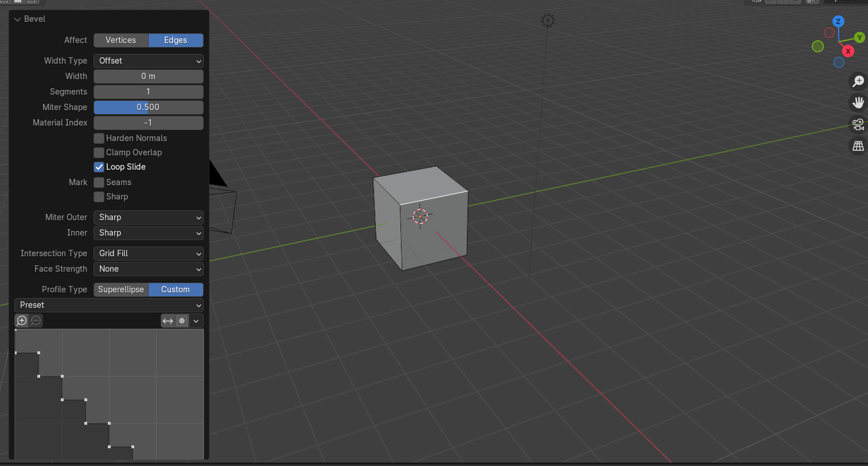Enable Clamp Overlap checkbox

(x=99, y=152)
